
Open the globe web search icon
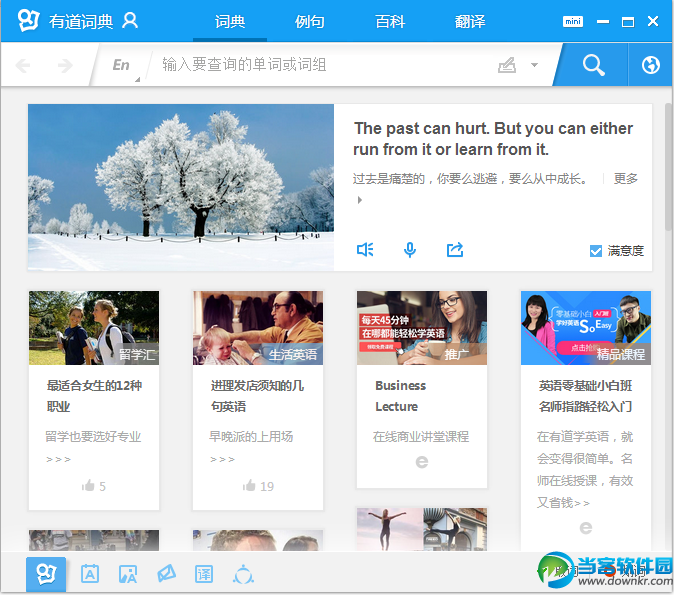click(651, 65)
